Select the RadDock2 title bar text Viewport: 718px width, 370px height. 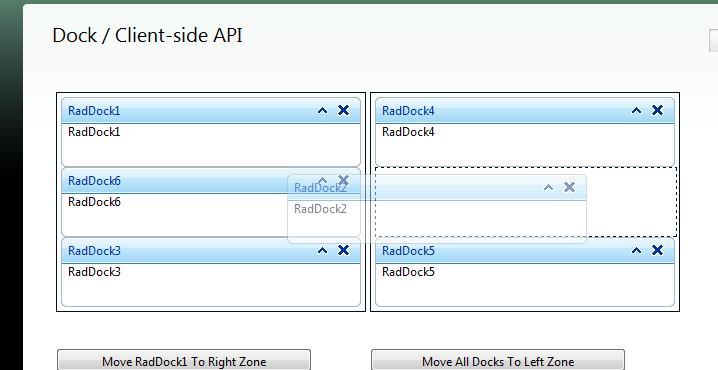(x=321, y=188)
